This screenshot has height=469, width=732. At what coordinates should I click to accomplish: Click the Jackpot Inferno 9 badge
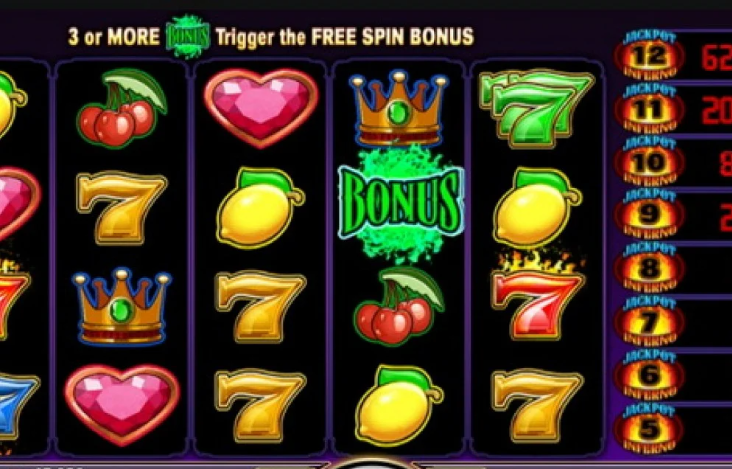(649, 214)
